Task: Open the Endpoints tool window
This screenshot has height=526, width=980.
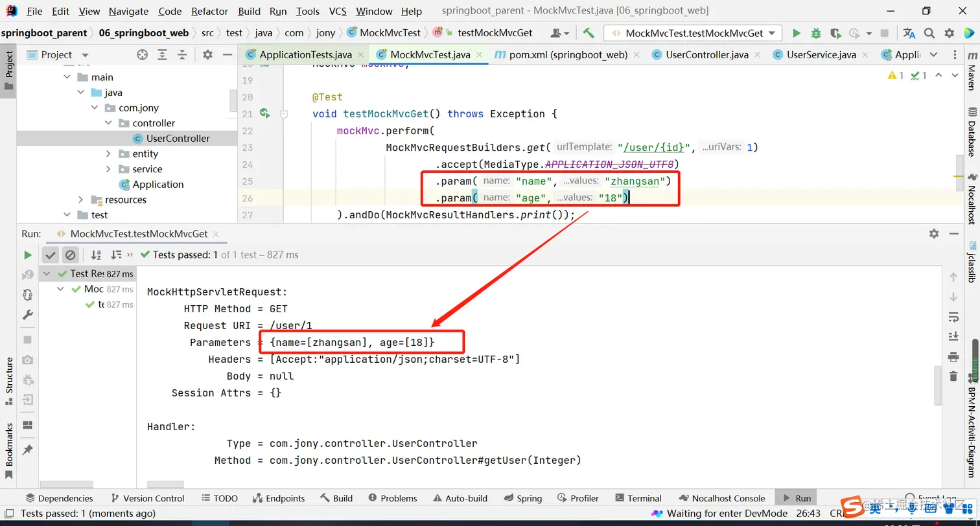Action: (x=278, y=498)
